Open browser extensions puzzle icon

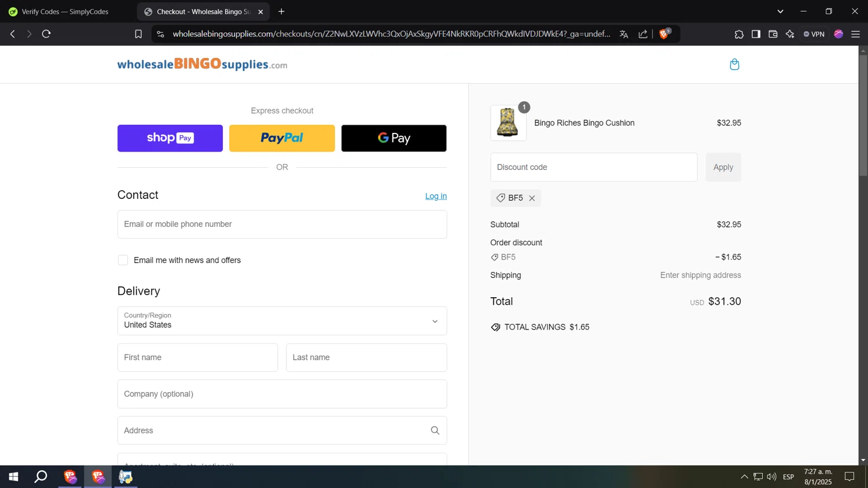739,34
